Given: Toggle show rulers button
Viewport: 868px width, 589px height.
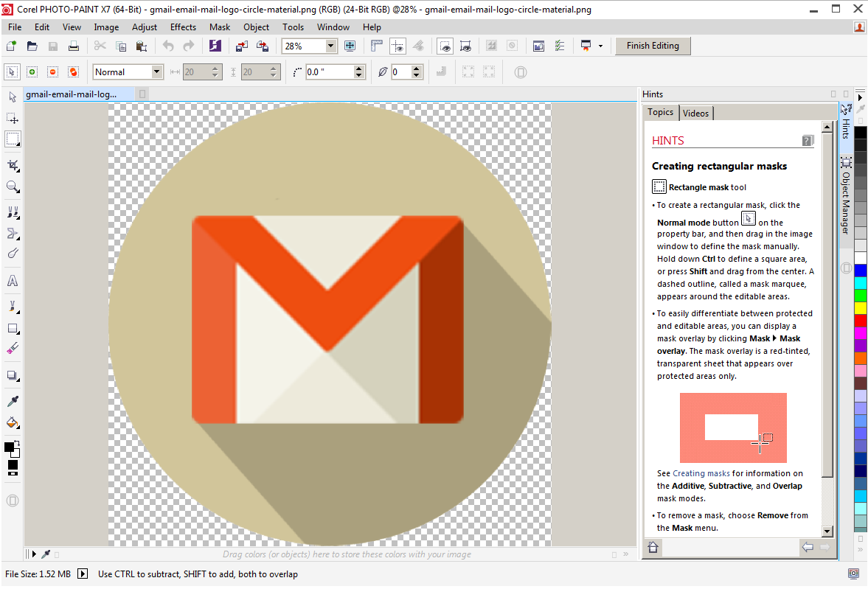Looking at the screenshot, I should point(376,46).
